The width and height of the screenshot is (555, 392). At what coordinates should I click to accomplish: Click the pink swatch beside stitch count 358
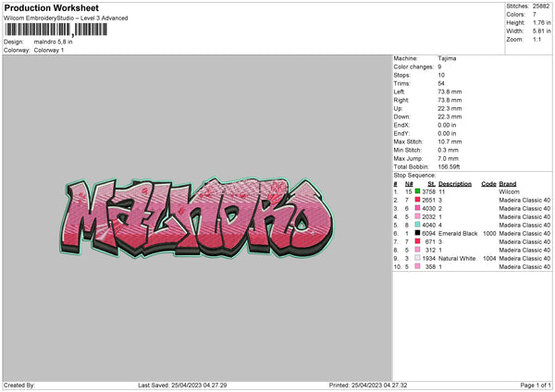pyautogui.click(x=417, y=266)
